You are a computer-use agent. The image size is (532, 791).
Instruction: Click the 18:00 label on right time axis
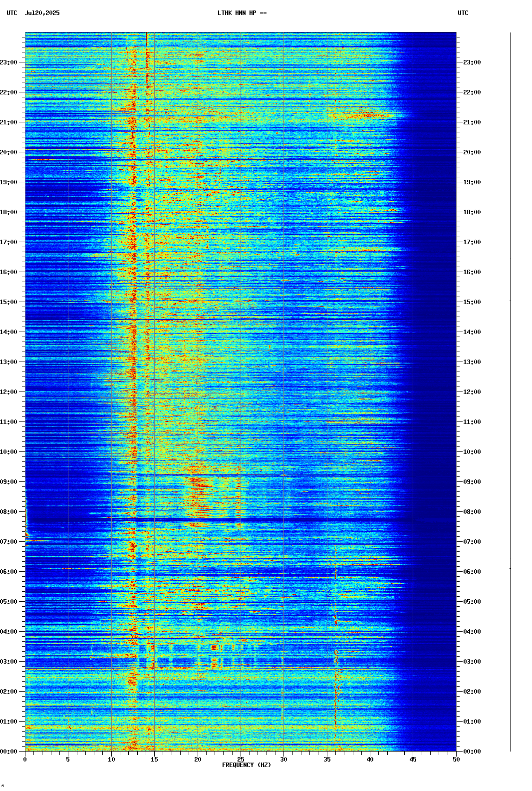pyautogui.click(x=472, y=212)
